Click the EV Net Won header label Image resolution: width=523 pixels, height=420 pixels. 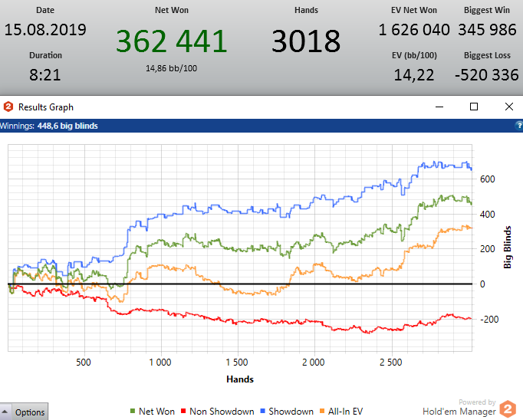[x=414, y=10]
